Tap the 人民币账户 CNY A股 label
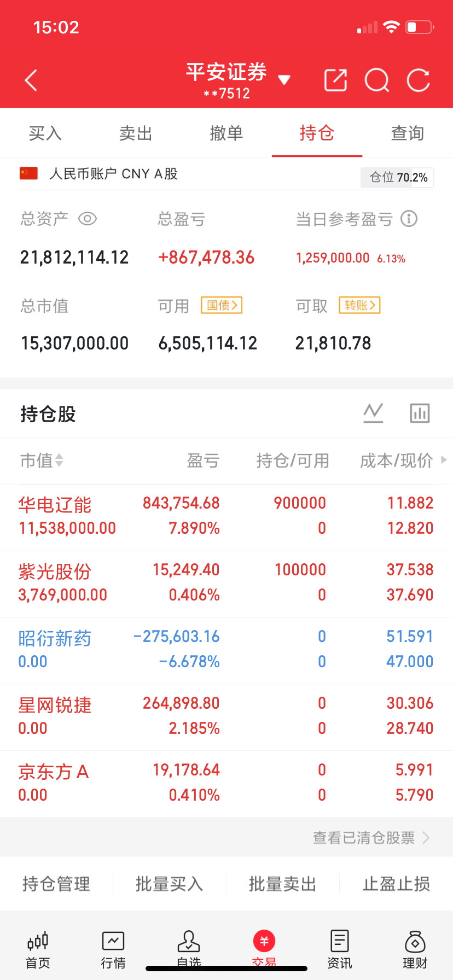The width and height of the screenshot is (453, 980). point(114,173)
